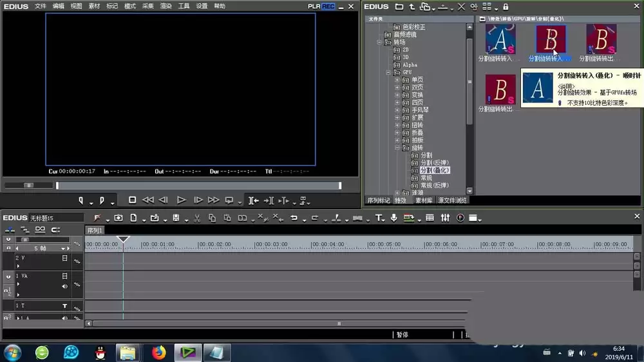Switch to the 素材库 tab
The width and height of the screenshot is (644, 362).
[x=424, y=200]
